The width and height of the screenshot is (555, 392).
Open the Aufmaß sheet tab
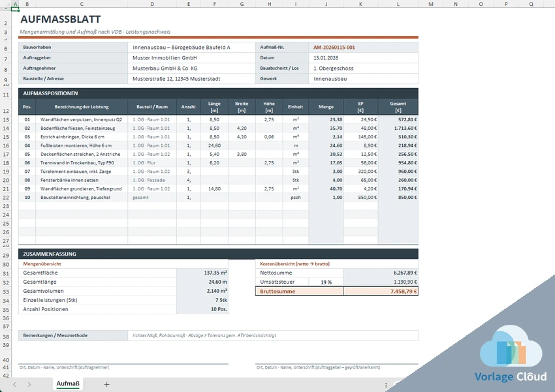[68, 384]
